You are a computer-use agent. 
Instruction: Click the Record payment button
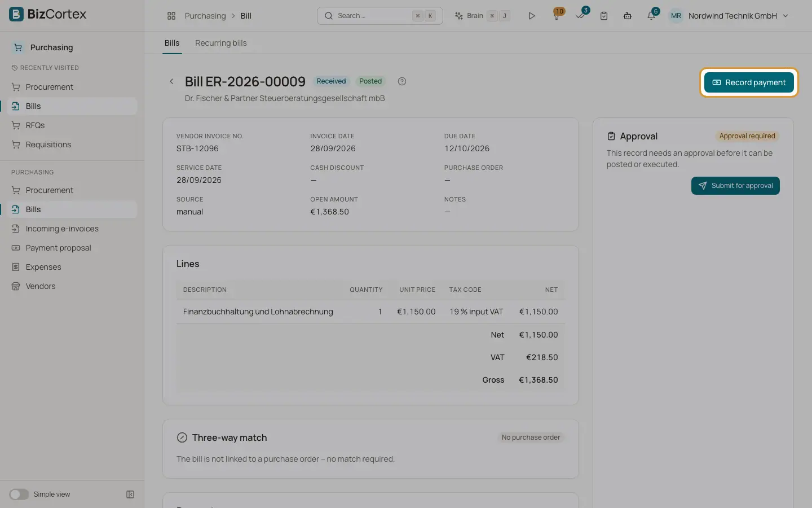coord(749,82)
